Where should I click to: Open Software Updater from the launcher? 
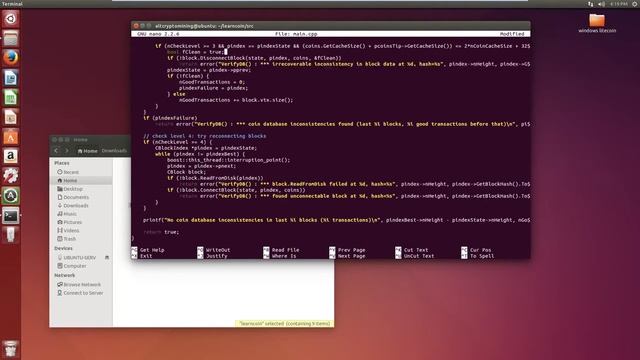(x=11, y=196)
